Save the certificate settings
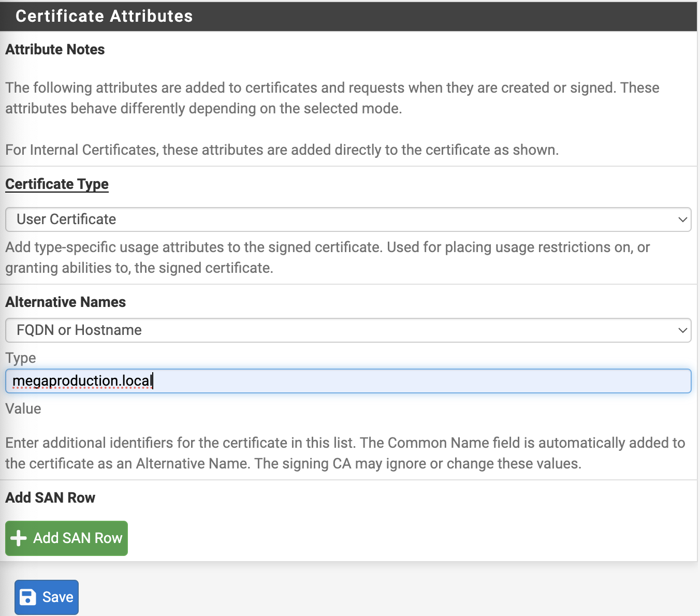 click(x=47, y=597)
